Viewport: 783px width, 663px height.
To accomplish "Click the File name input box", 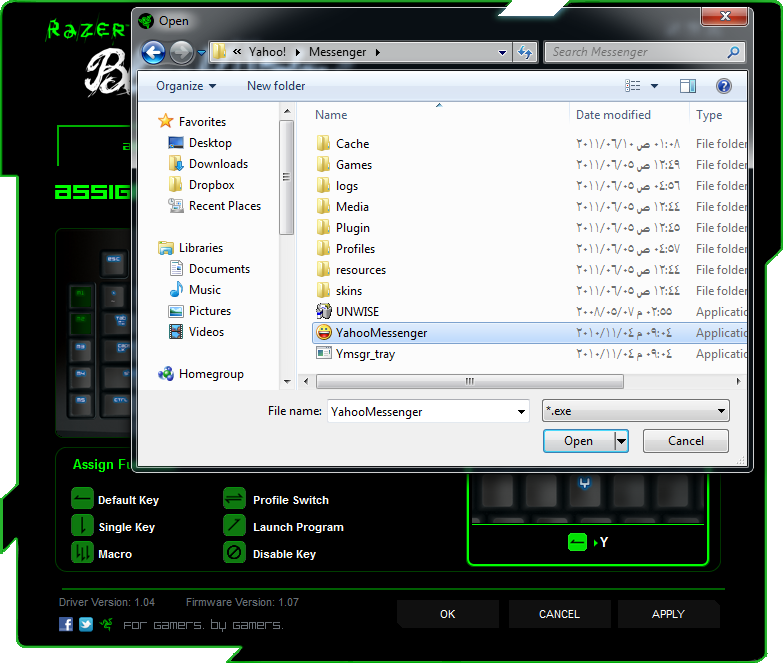I will 422,411.
